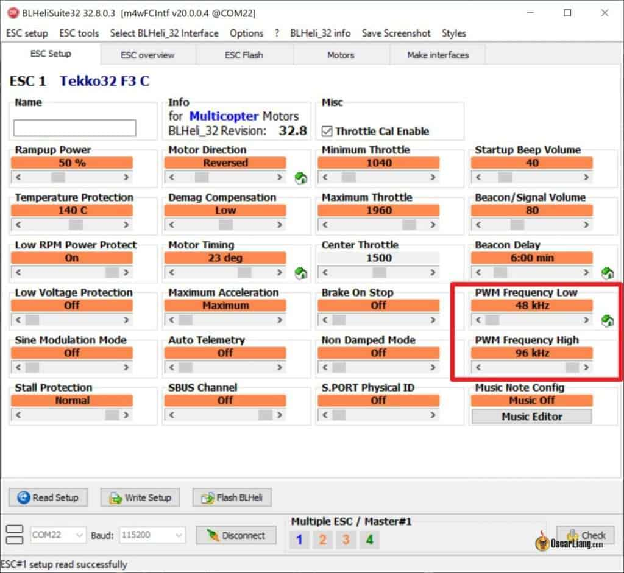Increase Demag Compensation right arrow
The width and height of the screenshot is (624, 573).
point(279,225)
